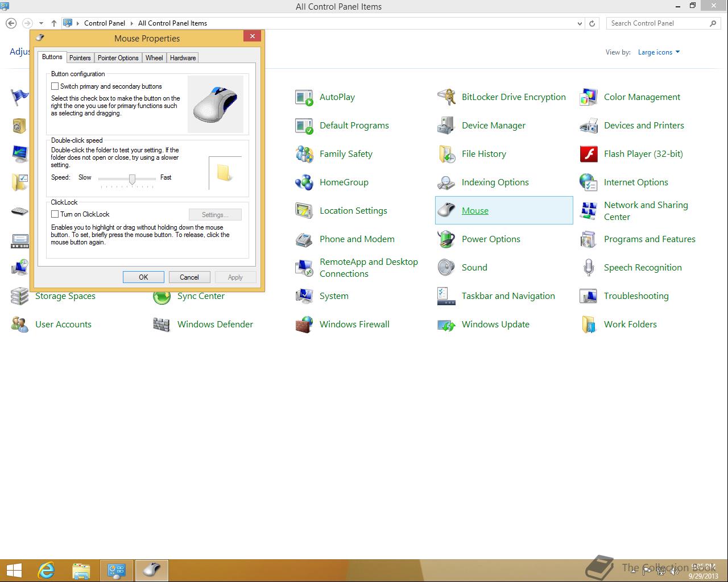Switch to the Pointer Options tab
Image resolution: width=728 pixels, height=582 pixels.
(x=118, y=58)
